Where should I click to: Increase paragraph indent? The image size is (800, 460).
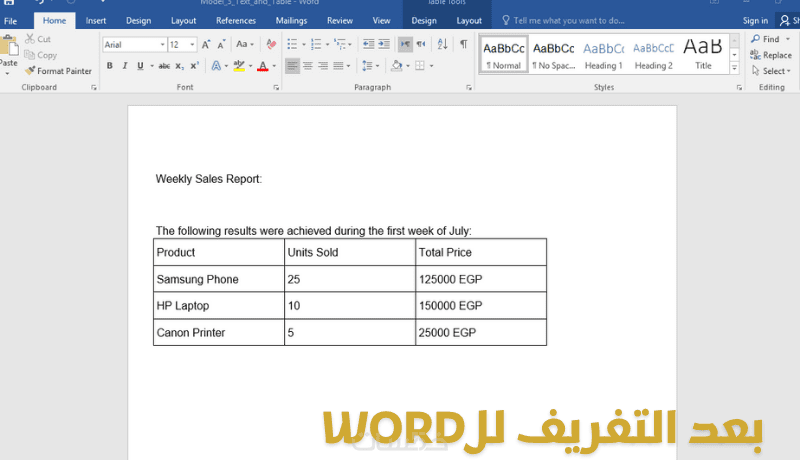coord(384,44)
